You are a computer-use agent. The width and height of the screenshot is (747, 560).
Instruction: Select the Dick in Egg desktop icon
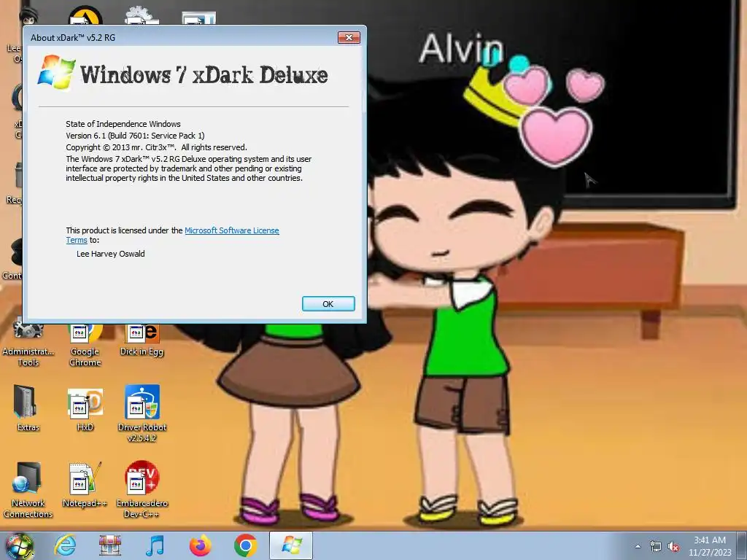coord(142,340)
